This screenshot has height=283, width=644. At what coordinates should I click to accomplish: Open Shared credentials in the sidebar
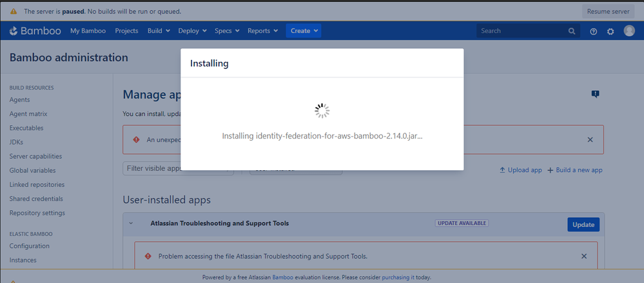point(36,199)
